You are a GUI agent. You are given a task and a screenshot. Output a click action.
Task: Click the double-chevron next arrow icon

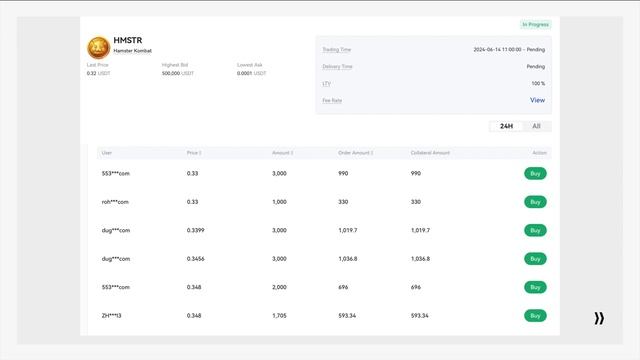pos(599,318)
